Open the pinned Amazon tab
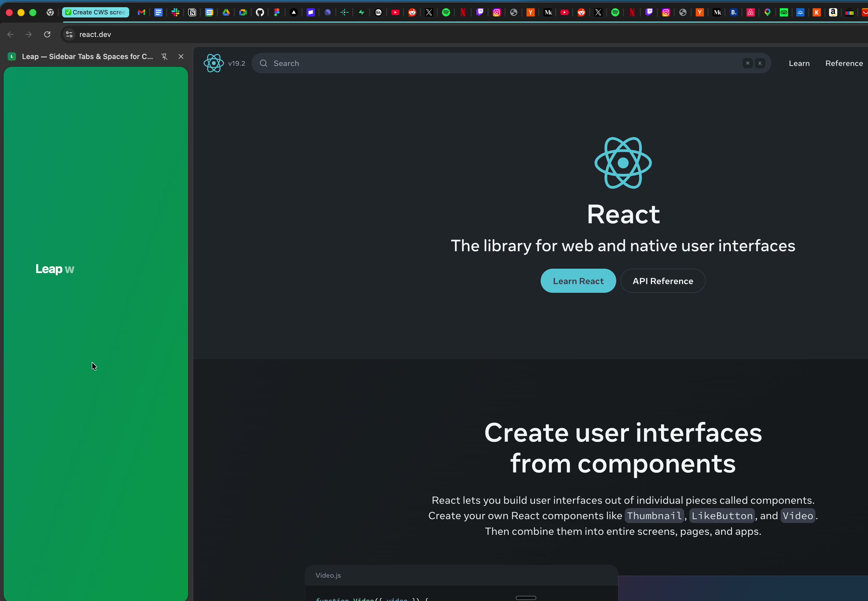The image size is (868, 601). coord(833,13)
